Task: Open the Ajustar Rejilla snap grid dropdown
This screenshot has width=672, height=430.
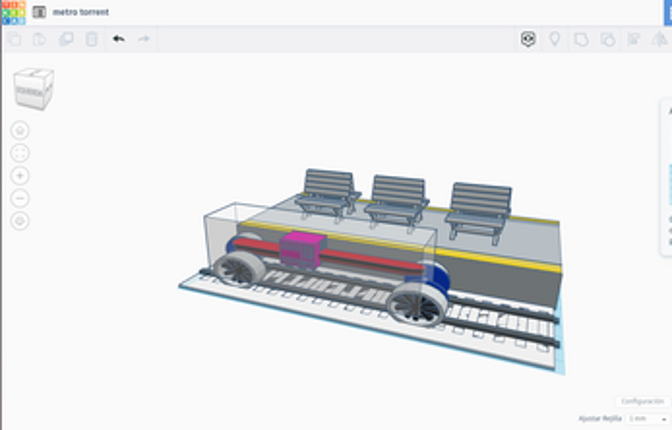Action: tap(647, 418)
